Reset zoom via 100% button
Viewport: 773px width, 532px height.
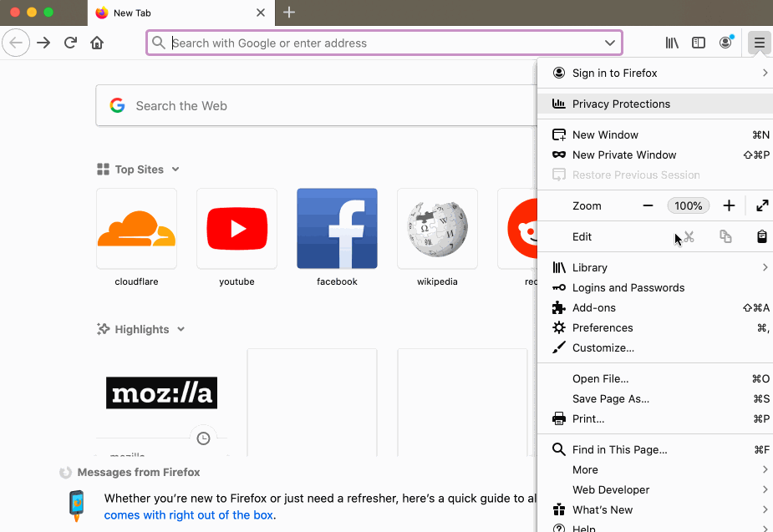coord(689,205)
